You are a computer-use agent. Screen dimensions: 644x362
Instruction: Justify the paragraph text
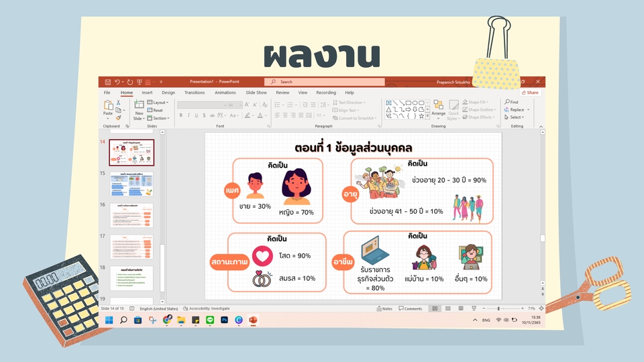(x=301, y=115)
